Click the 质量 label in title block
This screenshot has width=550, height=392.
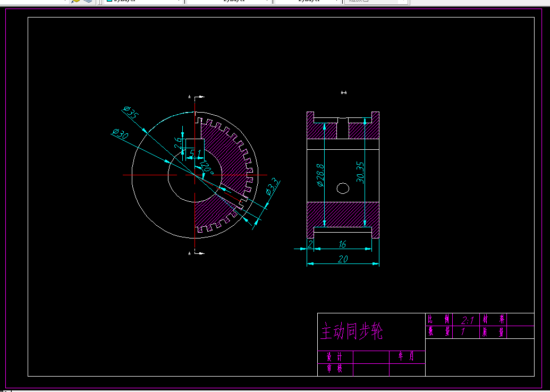coord(493,331)
